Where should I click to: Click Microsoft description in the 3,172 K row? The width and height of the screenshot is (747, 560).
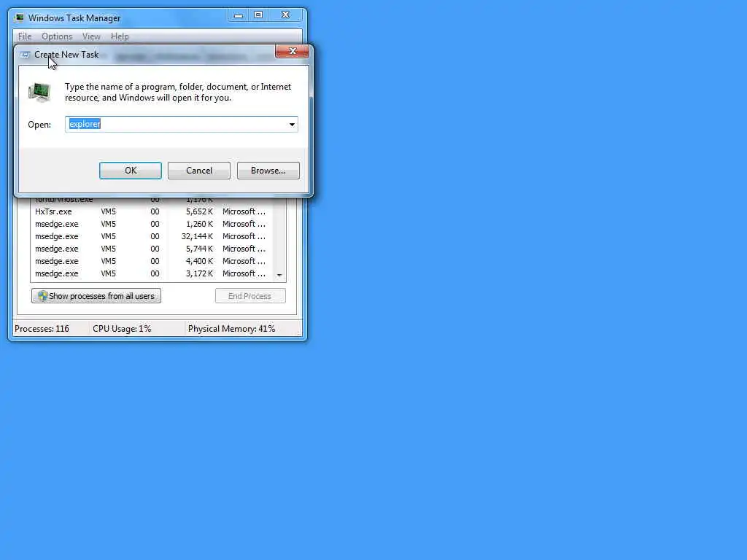(x=244, y=273)
